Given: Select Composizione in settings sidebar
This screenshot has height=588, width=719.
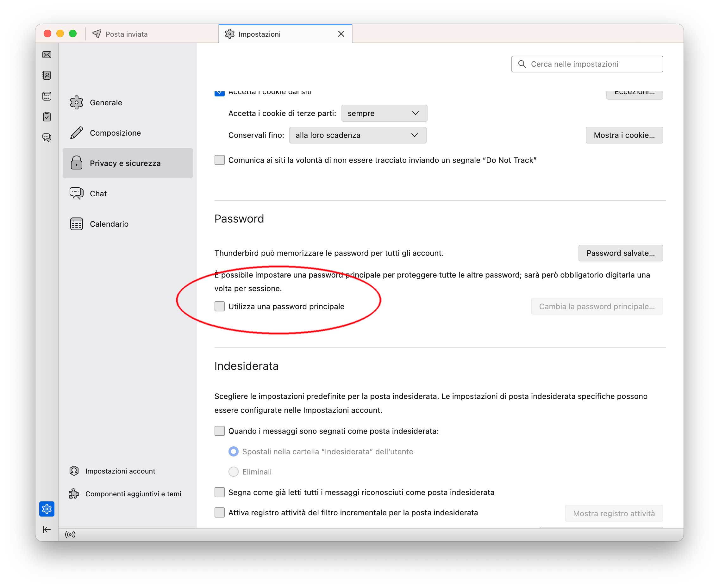Looking at the screenshot, I should 115,133.
